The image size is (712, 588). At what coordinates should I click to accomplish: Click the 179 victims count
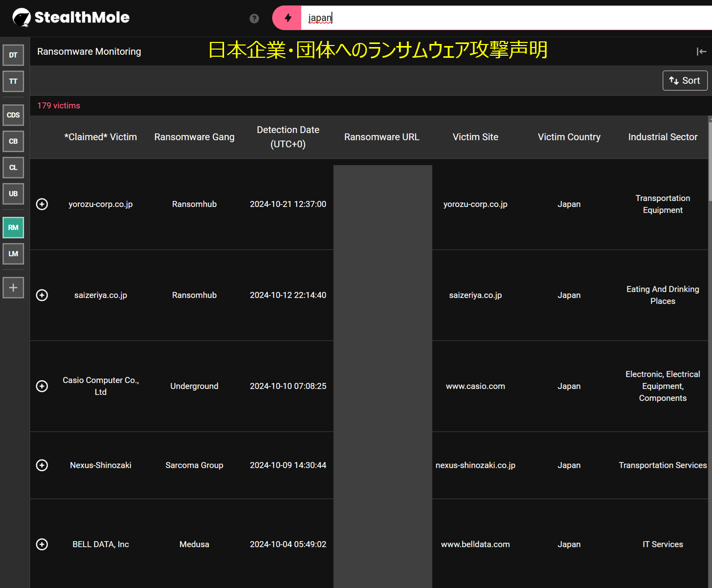coord(59,105)
